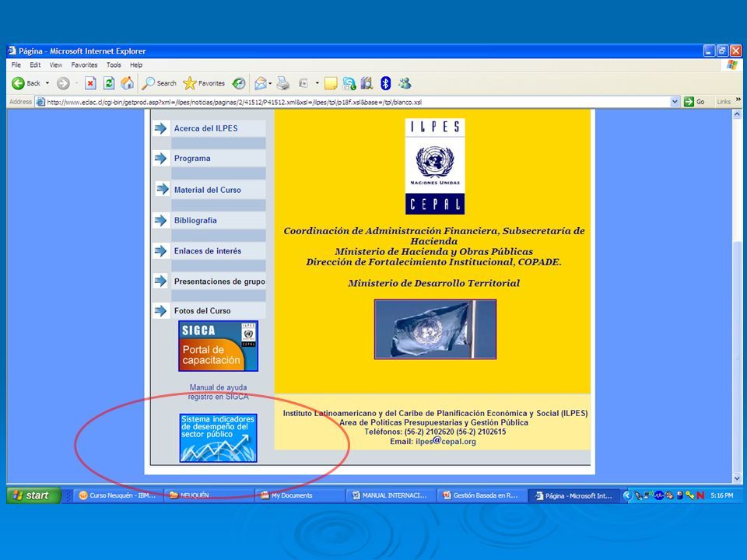The width and height of the screenshot is (747, 560).
Task: Open the Enlaces de interés link
Action: (207, 250)
